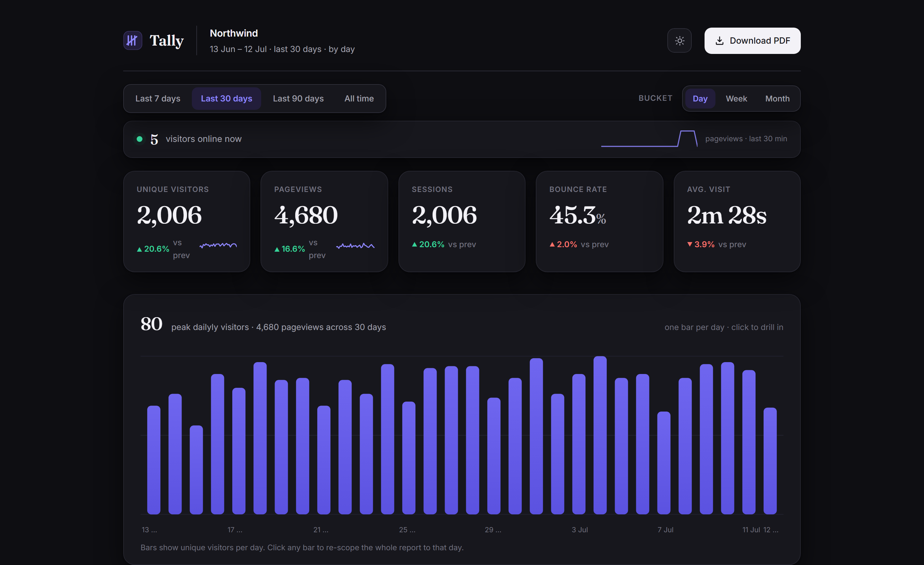Select the Last 7 days range
Viewport: 924px width, 565px height.
click(x=158, y=98)
